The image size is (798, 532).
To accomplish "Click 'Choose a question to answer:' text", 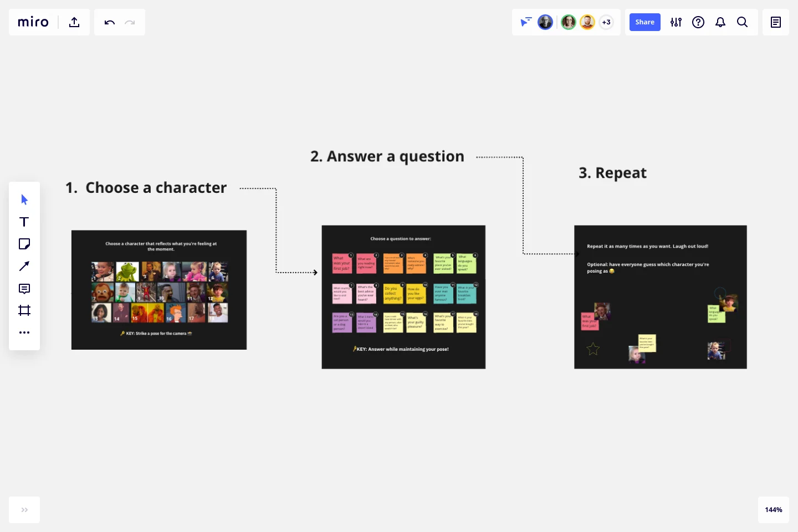I will click(401, 239).
